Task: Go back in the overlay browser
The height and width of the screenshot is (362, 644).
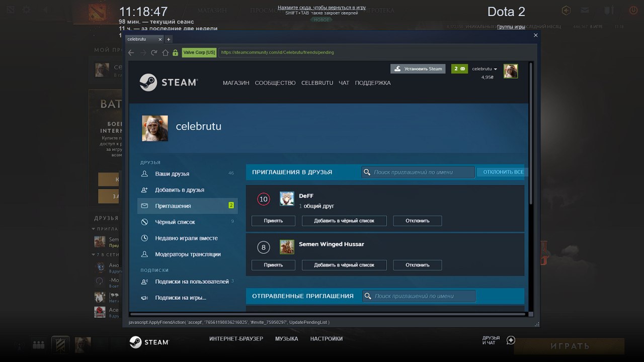Action: click(131, 52)
